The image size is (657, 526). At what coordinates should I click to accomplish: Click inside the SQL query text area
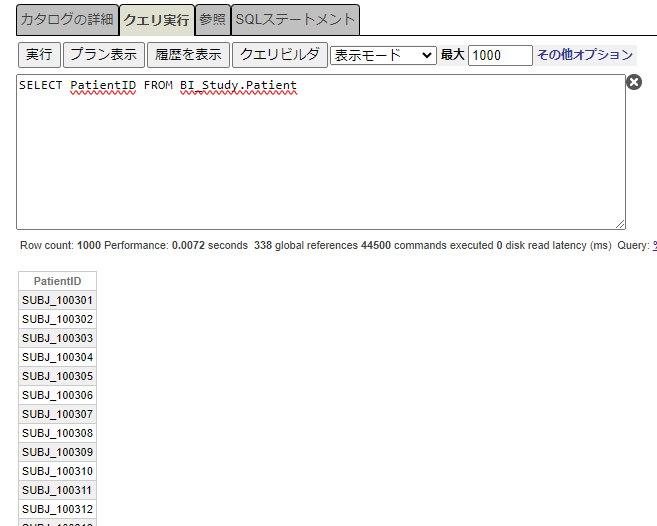click(320, 150)
